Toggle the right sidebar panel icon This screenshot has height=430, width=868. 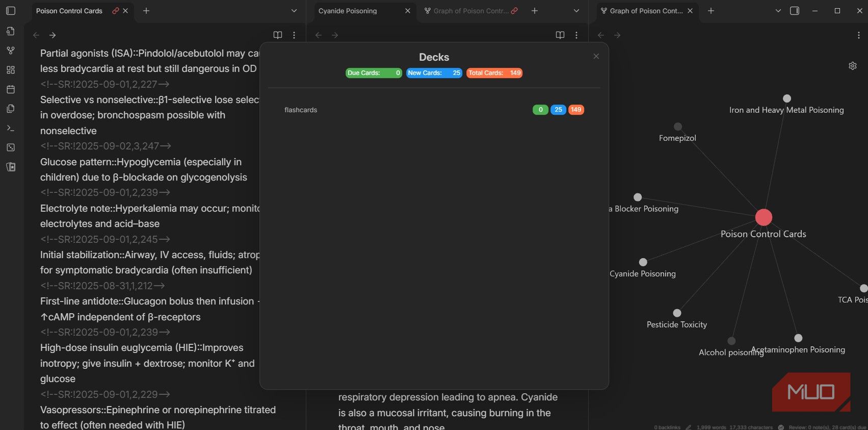point(795,11)
